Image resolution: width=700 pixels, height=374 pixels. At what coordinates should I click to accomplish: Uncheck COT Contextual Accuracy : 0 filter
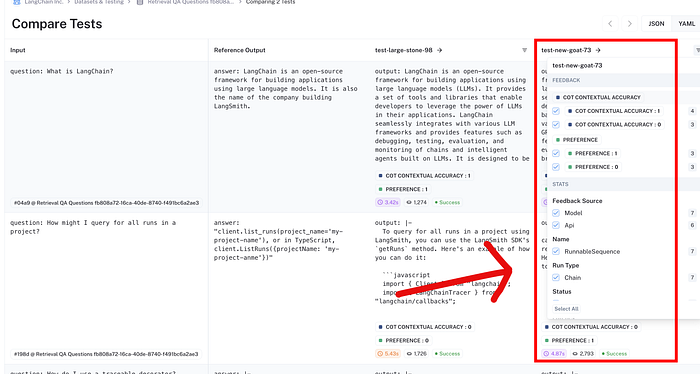point(556,125)
